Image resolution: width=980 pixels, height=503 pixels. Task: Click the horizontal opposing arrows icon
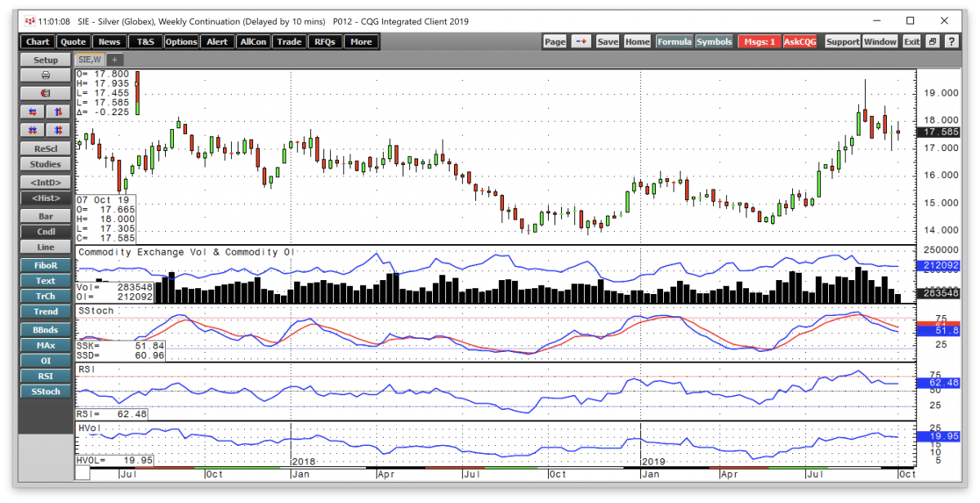(x=33, y=112)
